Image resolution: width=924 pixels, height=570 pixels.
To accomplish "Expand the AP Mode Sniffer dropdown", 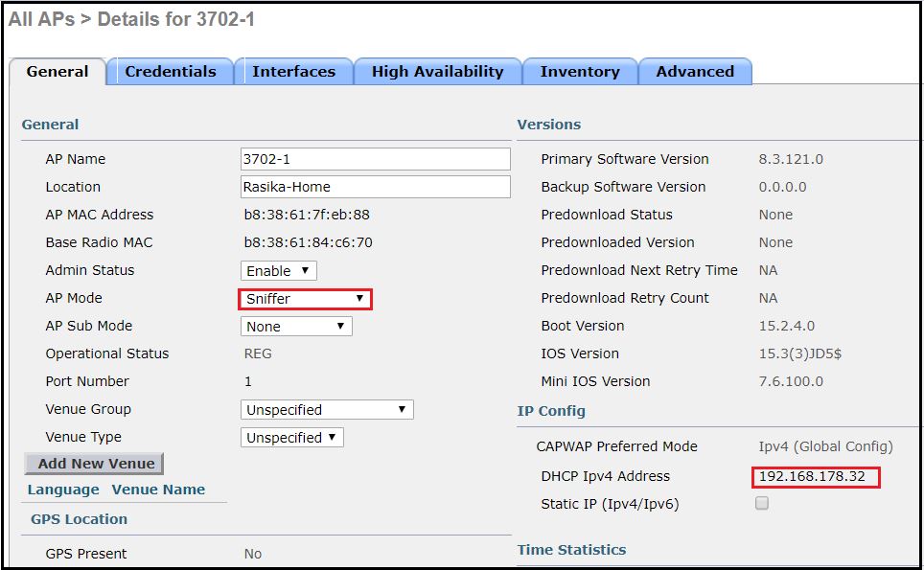I will tap(305, 299).
